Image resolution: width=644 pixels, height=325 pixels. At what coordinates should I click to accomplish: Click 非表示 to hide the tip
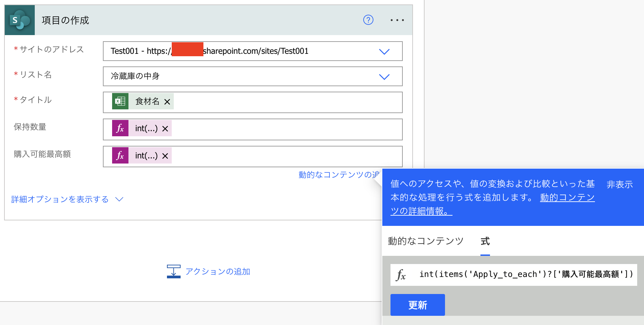(x=620, y=184)
